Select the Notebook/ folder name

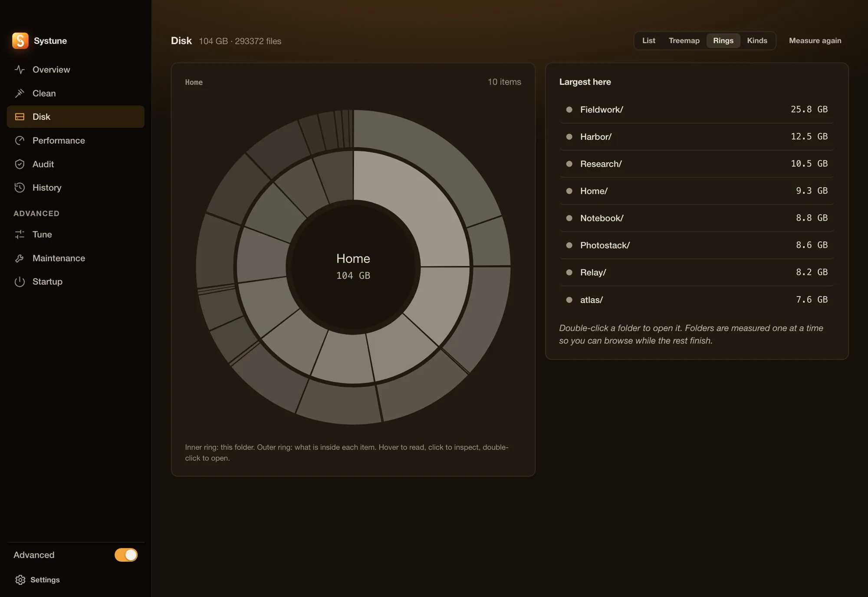coord(602,218)
